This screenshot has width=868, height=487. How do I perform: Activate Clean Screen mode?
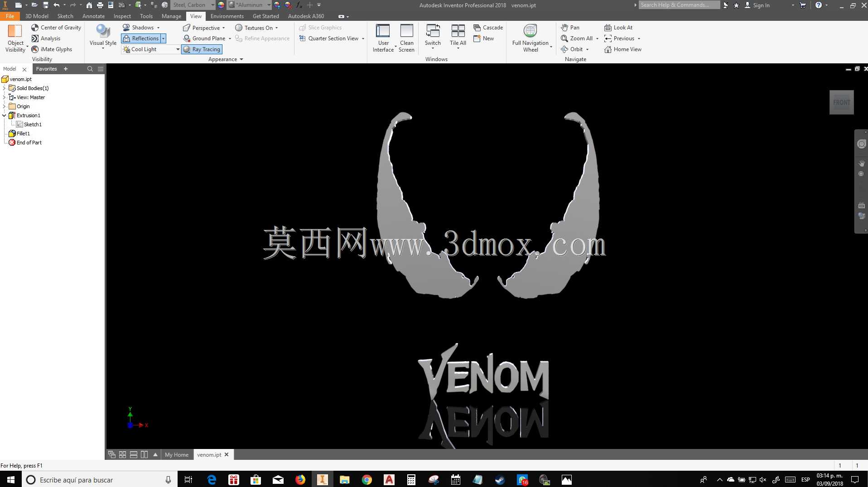406,38
